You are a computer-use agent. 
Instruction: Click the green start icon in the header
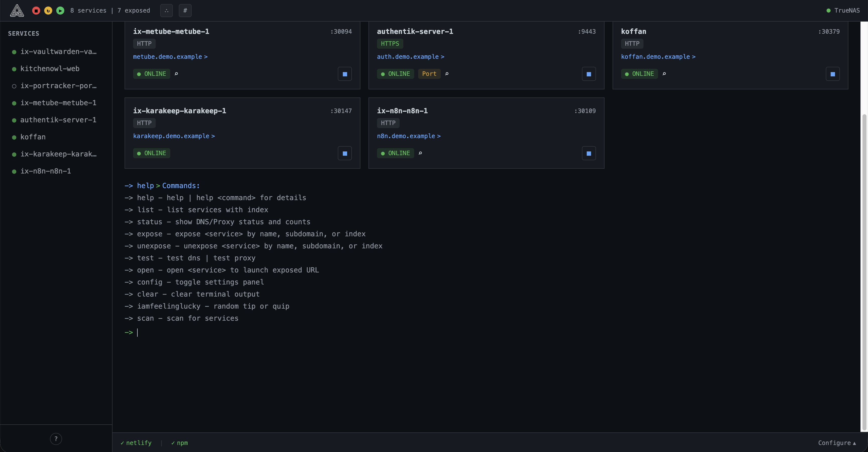click(60, 11)
